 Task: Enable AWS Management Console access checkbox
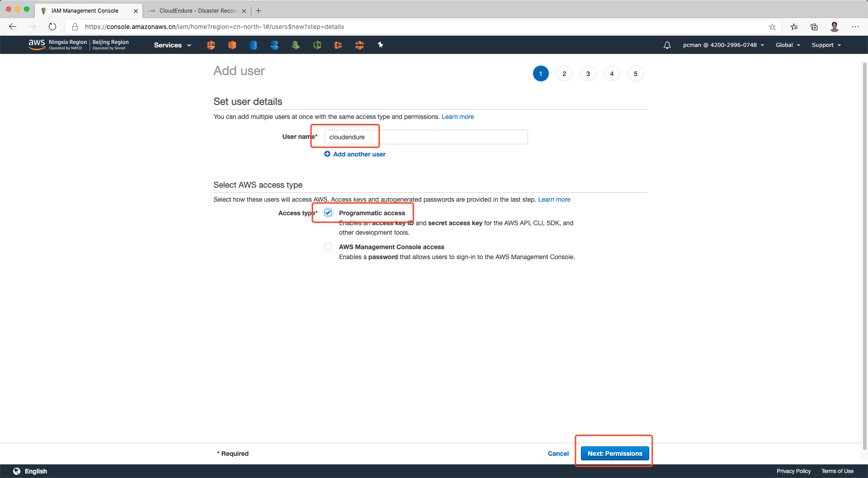(328, 246)
